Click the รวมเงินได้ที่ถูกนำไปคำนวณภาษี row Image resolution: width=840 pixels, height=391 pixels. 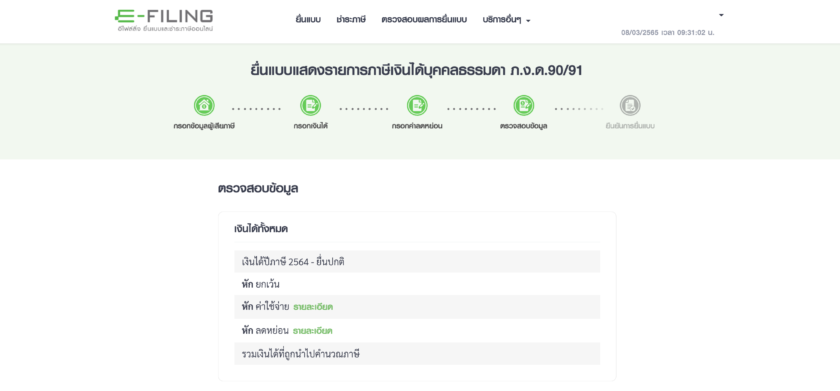click(x=417, y=354)
